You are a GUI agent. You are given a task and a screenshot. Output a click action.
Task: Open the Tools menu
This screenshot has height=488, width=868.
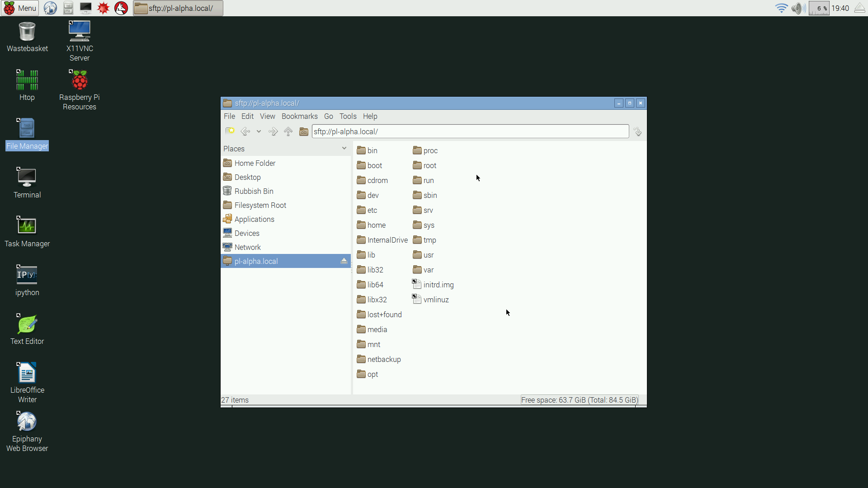coord(348,116)
